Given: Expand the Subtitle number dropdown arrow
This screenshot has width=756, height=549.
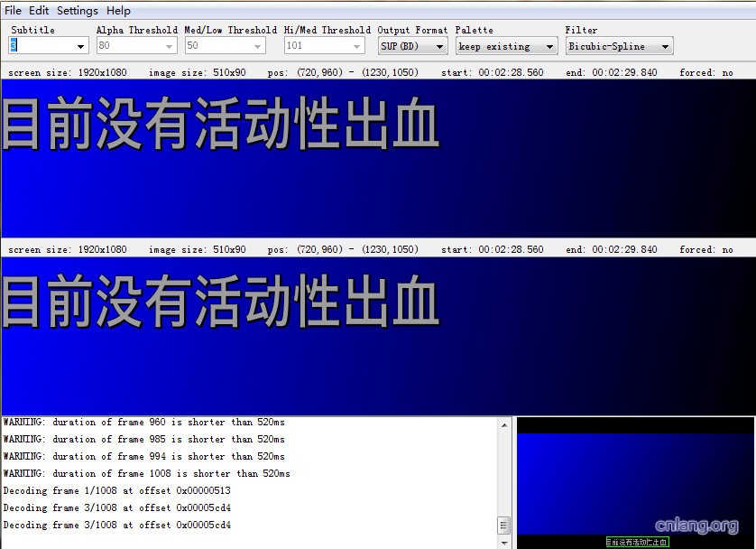Looking at the screenshot, I should pyautogui.click(x=80, y=46).
